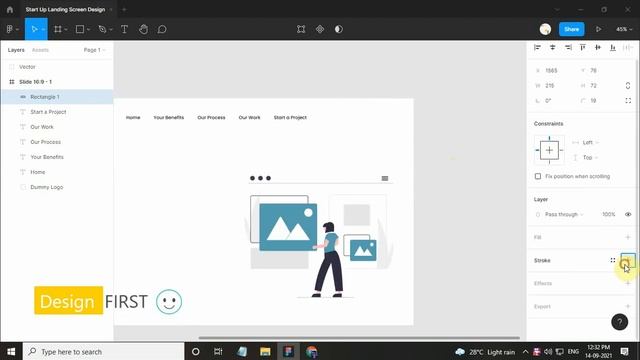Expand Move tool options arrow
Image resolution: width=640 pixels, height=360 pixels.
[x=43, y=30]
